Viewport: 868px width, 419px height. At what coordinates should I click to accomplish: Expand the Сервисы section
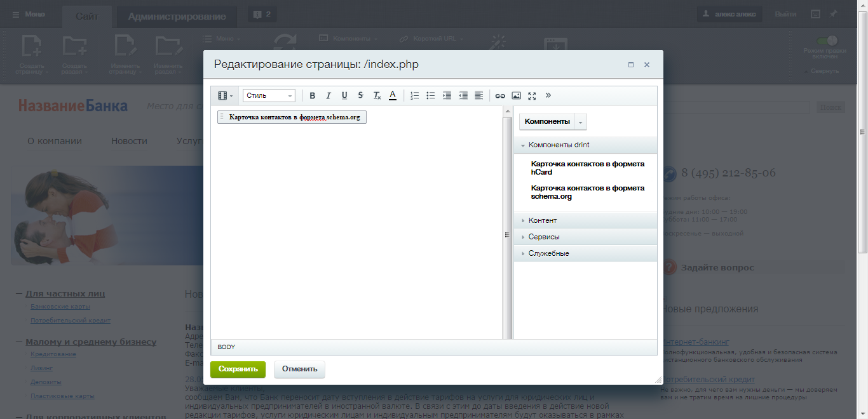click(x=585, y=237)
